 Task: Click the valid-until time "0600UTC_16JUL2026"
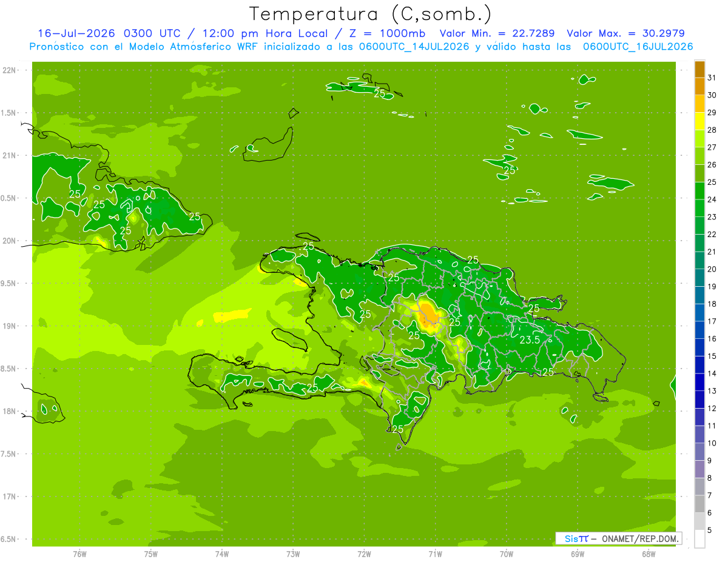638,47
